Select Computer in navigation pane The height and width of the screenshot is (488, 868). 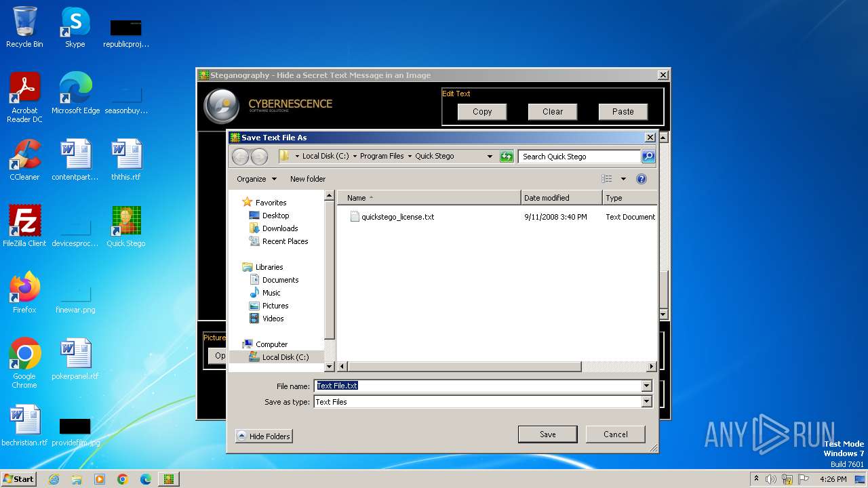point(271,344)
